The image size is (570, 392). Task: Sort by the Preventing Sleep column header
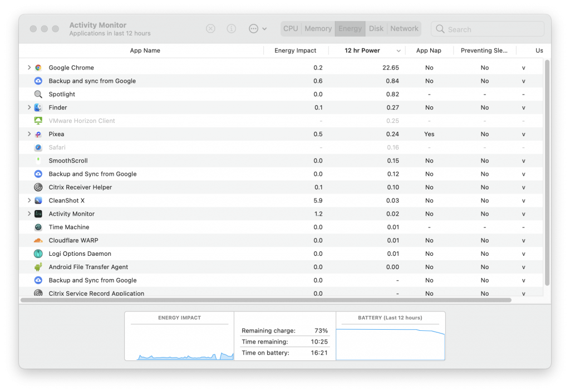click(x=484, y=51)
